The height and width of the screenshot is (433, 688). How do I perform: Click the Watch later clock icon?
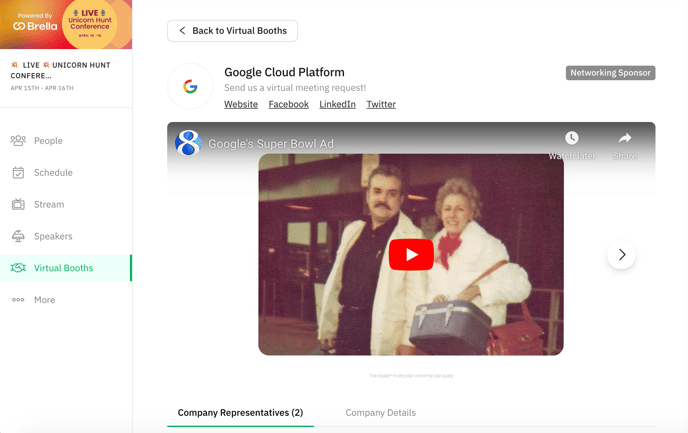[571, 138]
